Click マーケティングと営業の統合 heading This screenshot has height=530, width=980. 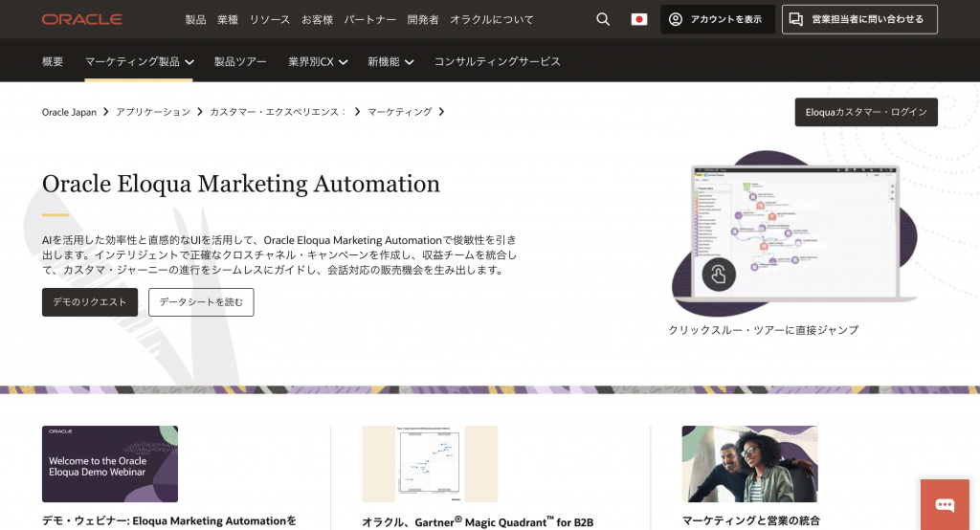tap(750, 520)
